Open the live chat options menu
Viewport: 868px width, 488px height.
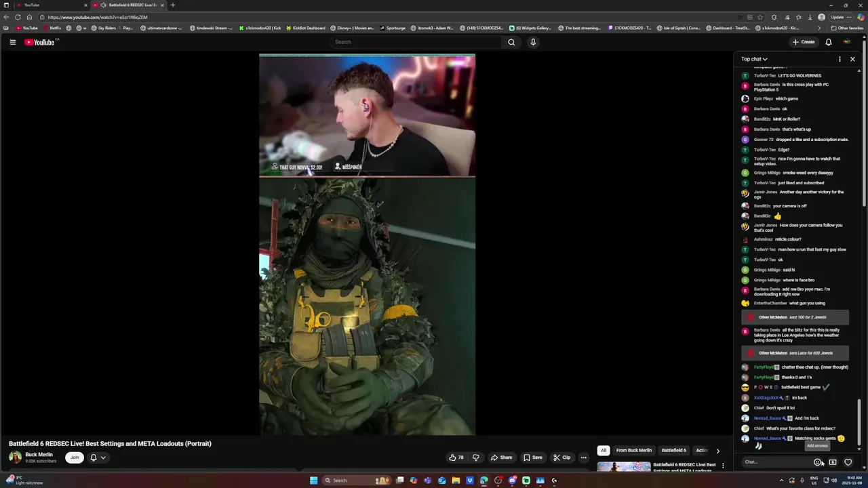coord(840,59)
